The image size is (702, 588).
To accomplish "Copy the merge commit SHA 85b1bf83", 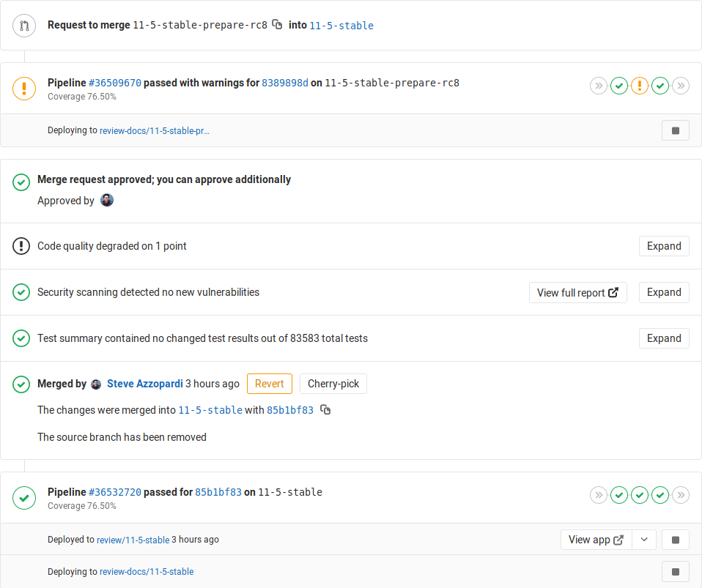I will pos(325,410).
